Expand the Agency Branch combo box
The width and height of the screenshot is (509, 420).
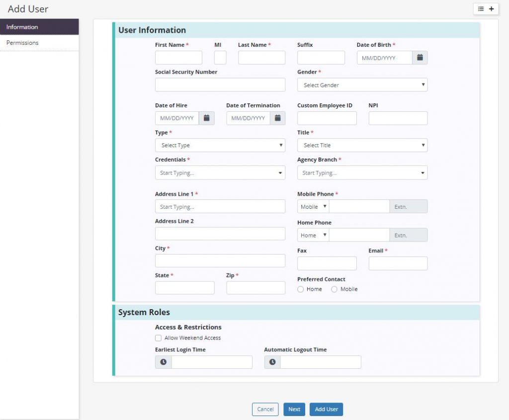click(x=362, y=173)
